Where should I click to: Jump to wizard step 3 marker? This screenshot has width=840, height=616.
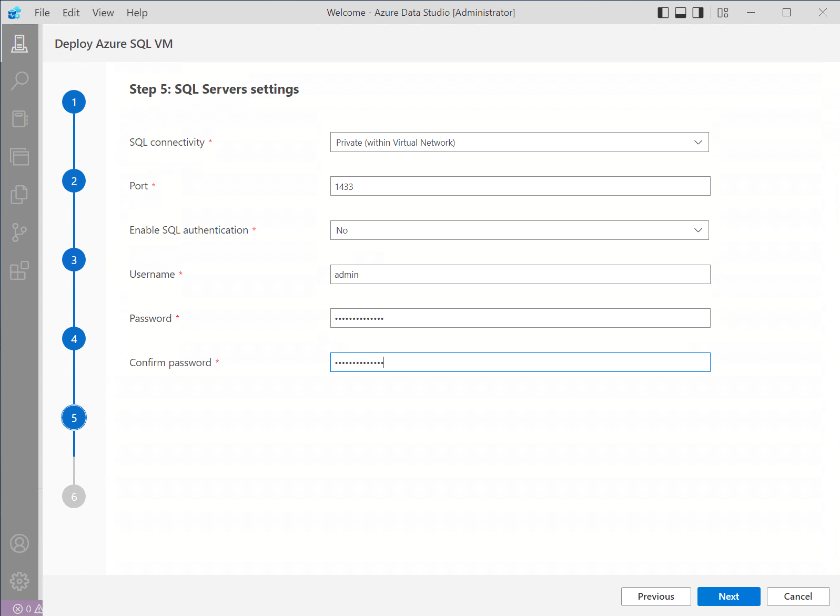[74, 260]
